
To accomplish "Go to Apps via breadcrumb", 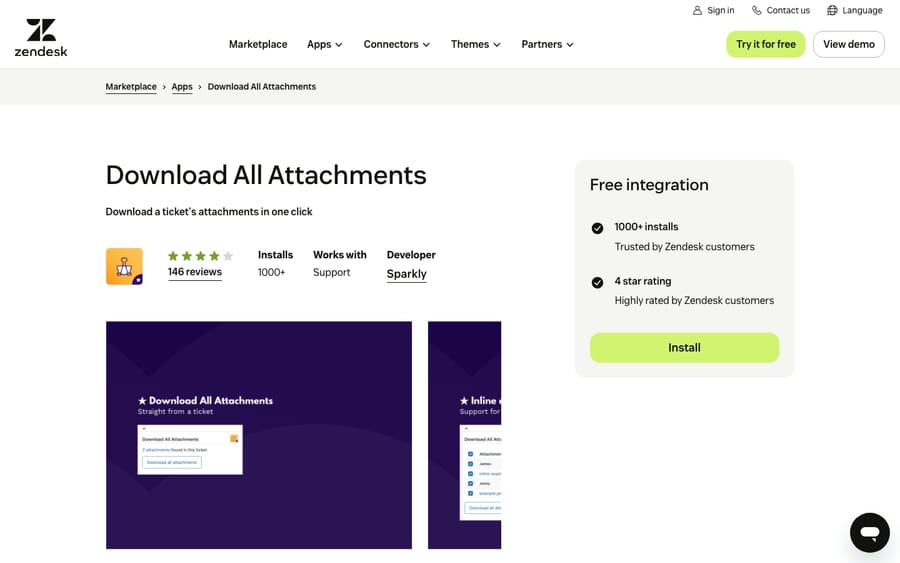I will (182, 87).
